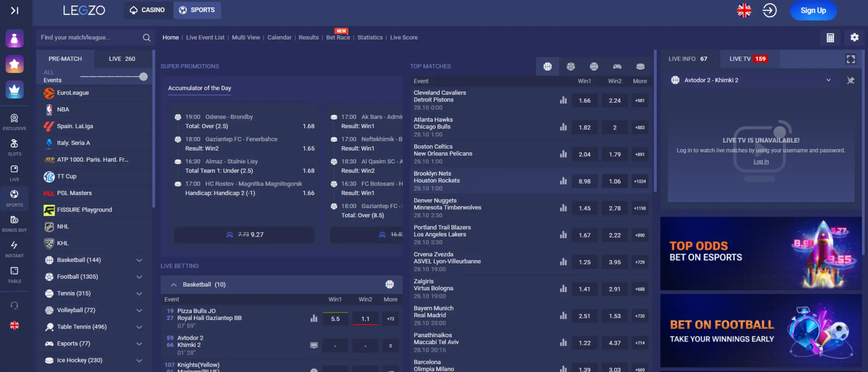Open the Bet Race menu item
The height and width of the screenshot is (372, 868).
pos(338,37)
